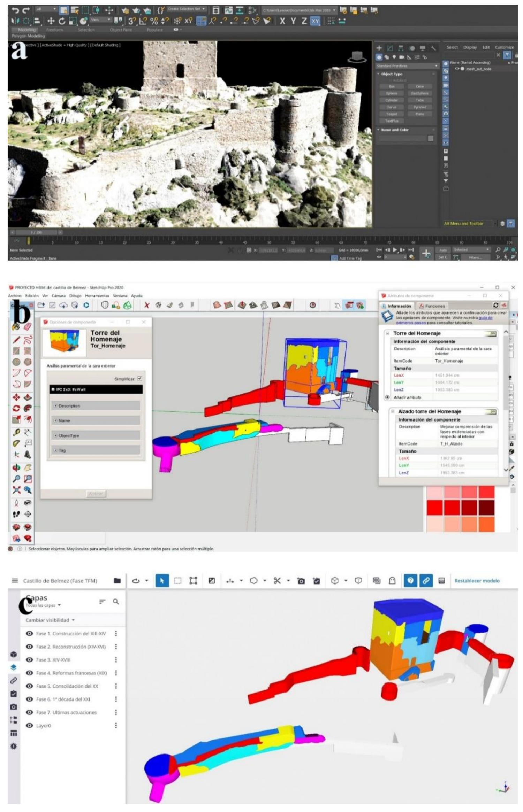Viewport: 523px width, 812px height.
Task: Select the arrow pointer tool in viewer toolbar
Action: tap(162, 580)
